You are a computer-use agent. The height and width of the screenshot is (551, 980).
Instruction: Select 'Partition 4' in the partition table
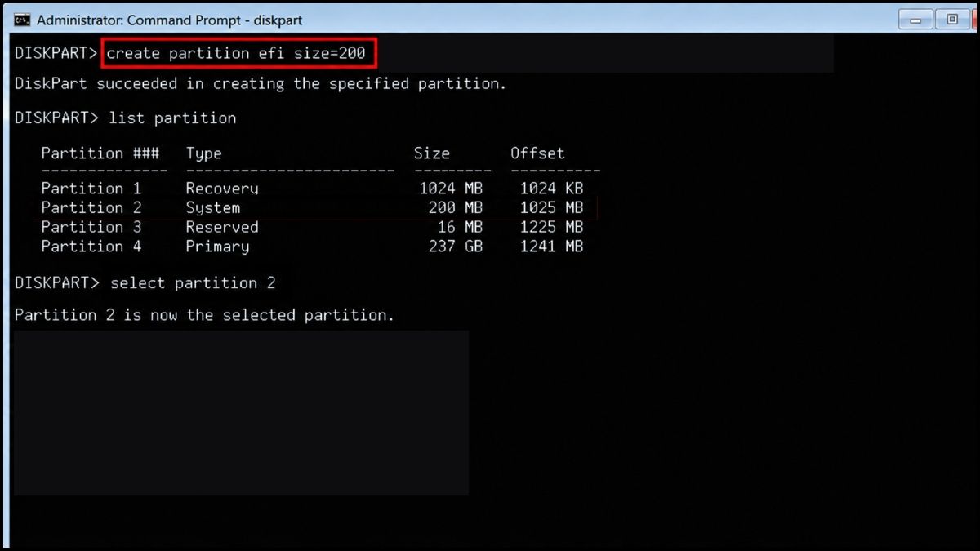pos(91,247)
